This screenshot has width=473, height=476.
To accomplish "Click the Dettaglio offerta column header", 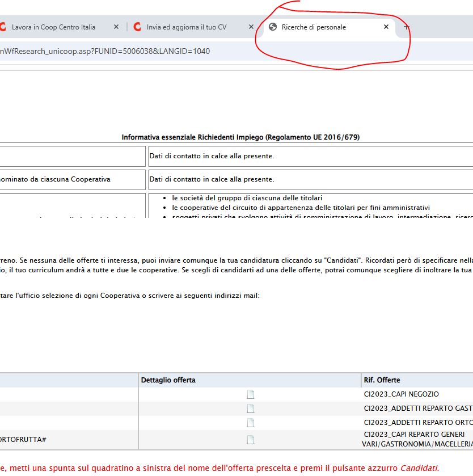I will (168, 380).
